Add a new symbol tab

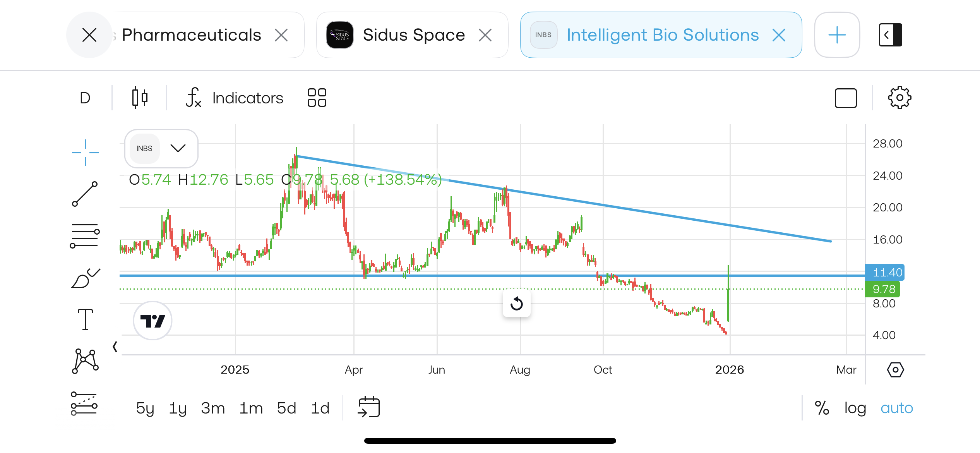click(x=837, y=35)
